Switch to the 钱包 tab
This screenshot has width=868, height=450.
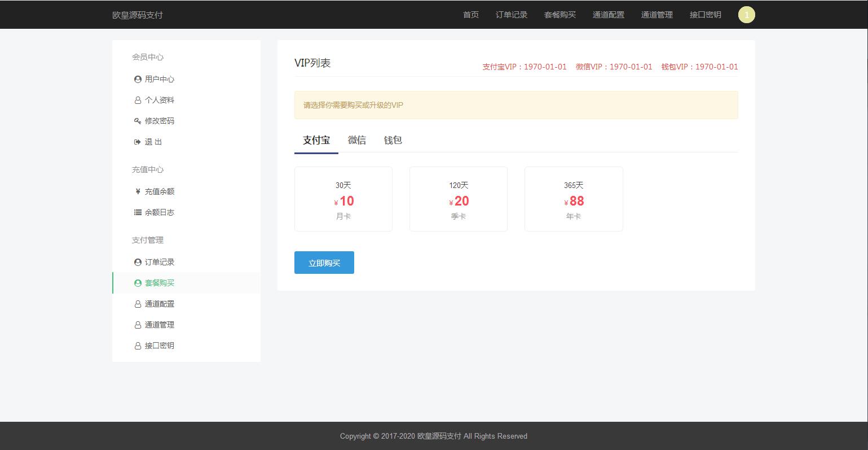coord(393,141)
